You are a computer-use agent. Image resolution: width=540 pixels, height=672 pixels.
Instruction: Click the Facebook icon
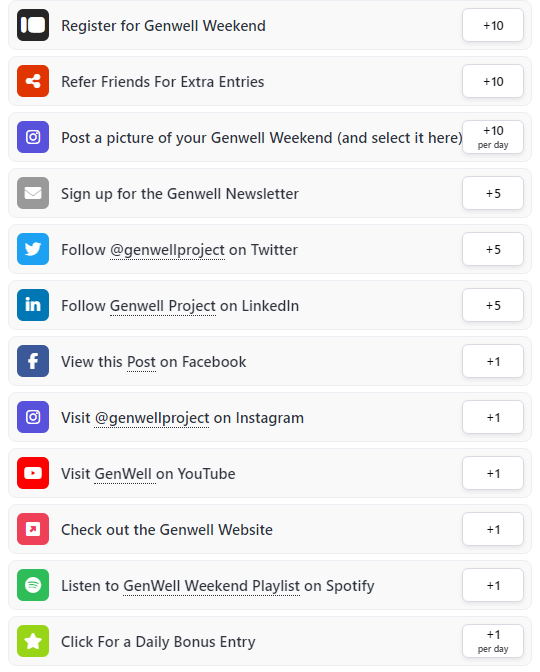pos(33,361)
